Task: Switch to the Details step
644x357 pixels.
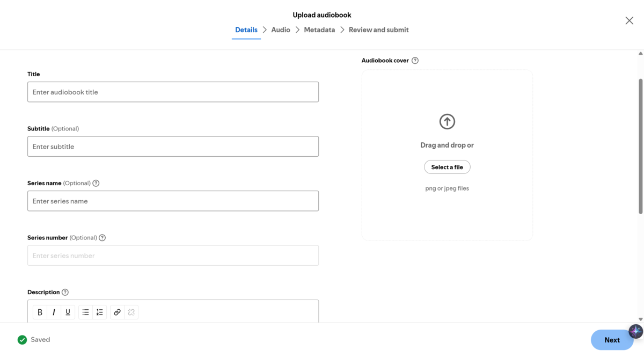Action: tap(246, 30)
